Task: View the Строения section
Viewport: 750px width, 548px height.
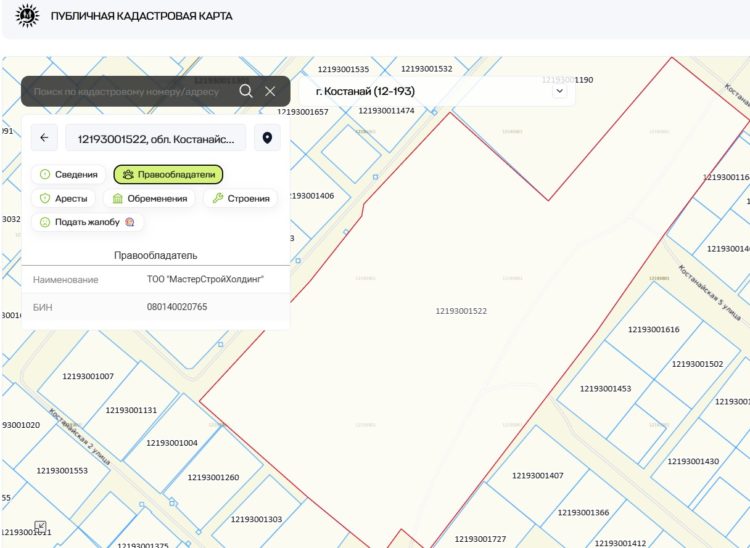Action: click(240, 198)
